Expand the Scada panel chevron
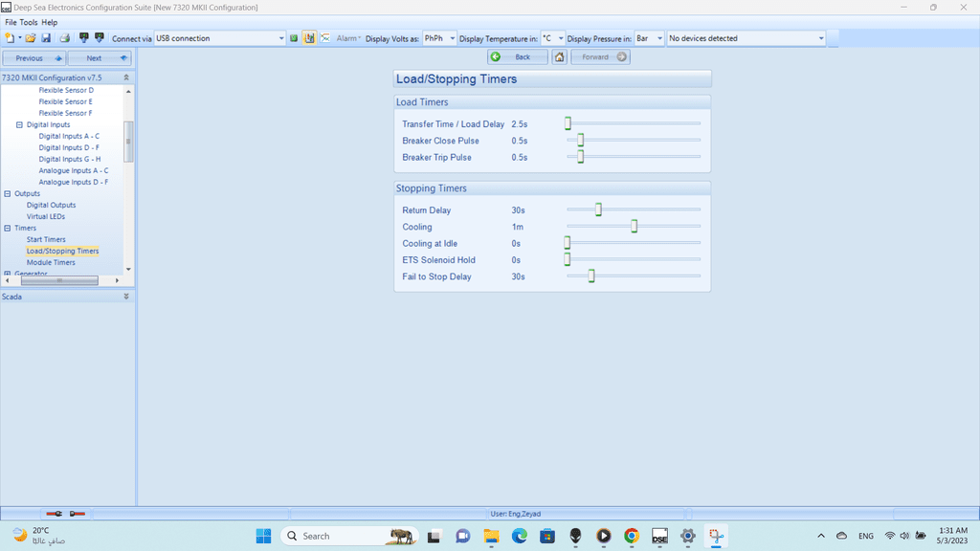The height and width of the screenshot is (551, 980). point(126,297)
